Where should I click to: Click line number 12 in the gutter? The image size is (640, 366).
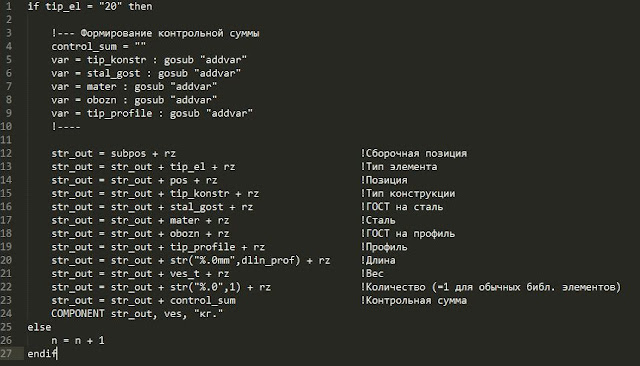(x=6, y=153)
